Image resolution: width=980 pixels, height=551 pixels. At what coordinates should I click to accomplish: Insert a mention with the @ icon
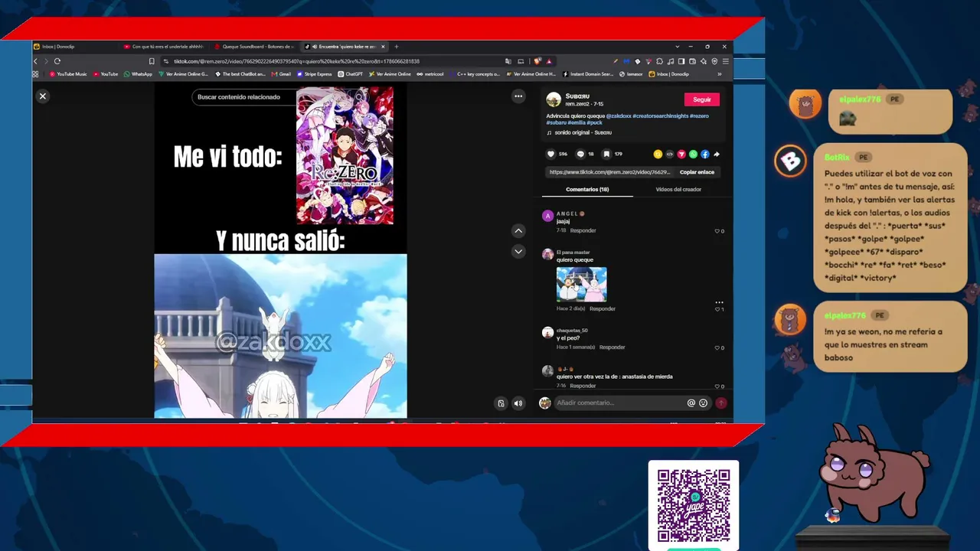(691, 403)
